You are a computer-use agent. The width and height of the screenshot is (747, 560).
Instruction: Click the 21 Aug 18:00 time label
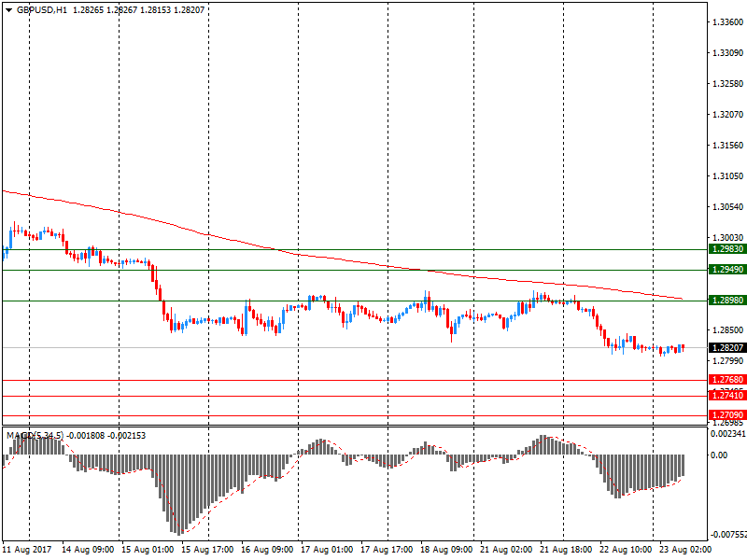pos(566,550)
